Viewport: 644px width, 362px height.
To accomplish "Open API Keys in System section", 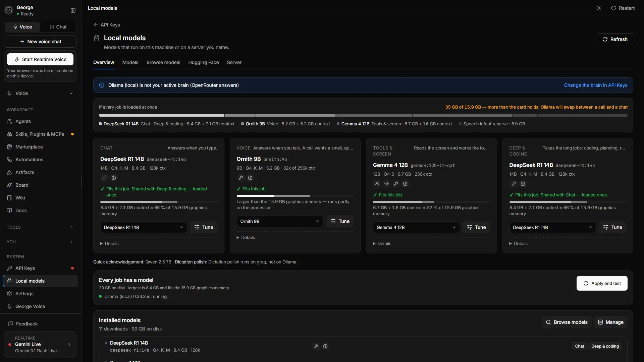I will (40, 268).
